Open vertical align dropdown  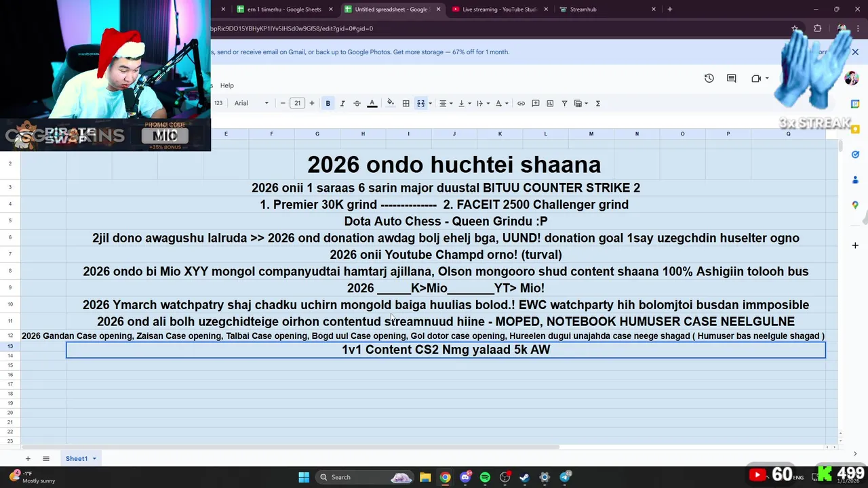(464, 103)
